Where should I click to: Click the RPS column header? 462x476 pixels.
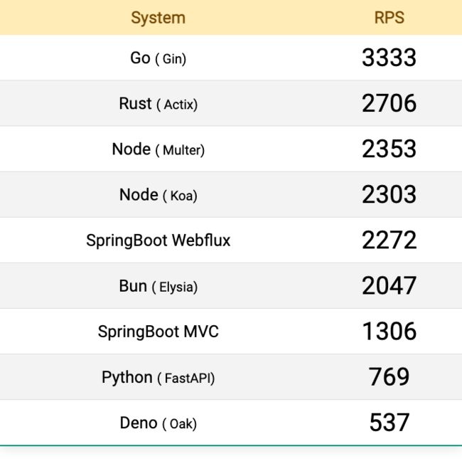click(x=390, y=18)
